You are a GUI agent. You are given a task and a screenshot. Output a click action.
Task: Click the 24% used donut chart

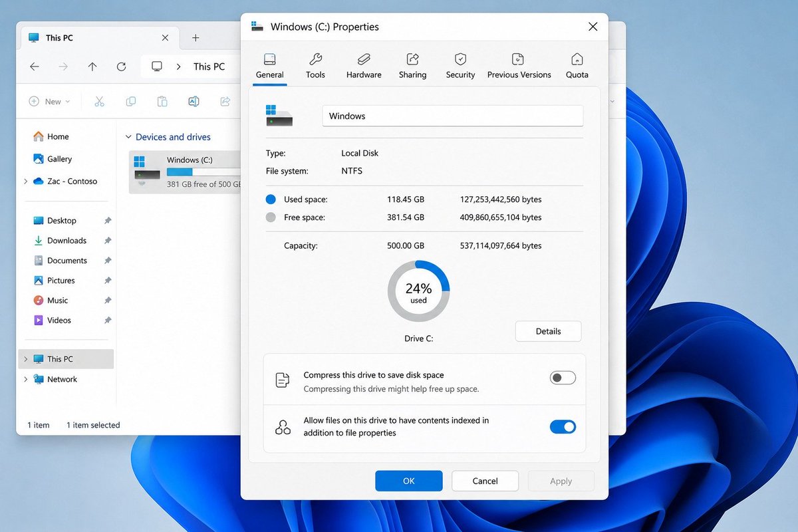[x=419, y=291]
